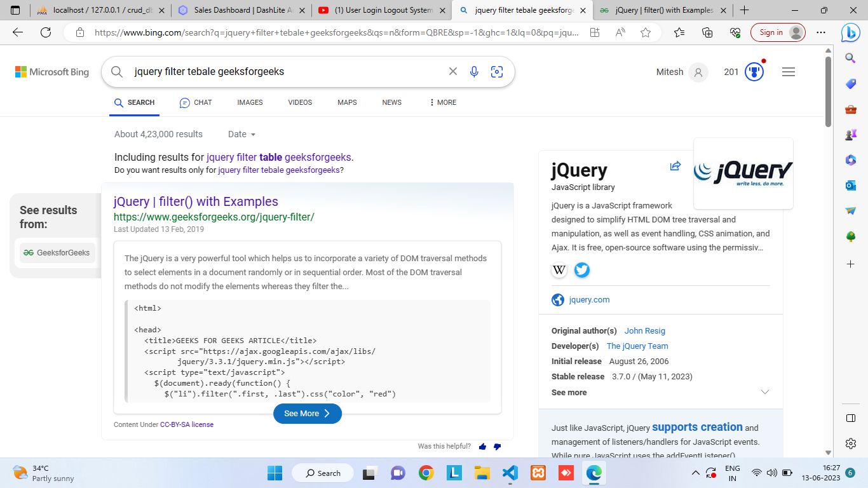This screenshot has width=868, height=488.
Task: Open jQuery Wikipedia icon link
Action: pyautogui.click(x=559, y=270)
